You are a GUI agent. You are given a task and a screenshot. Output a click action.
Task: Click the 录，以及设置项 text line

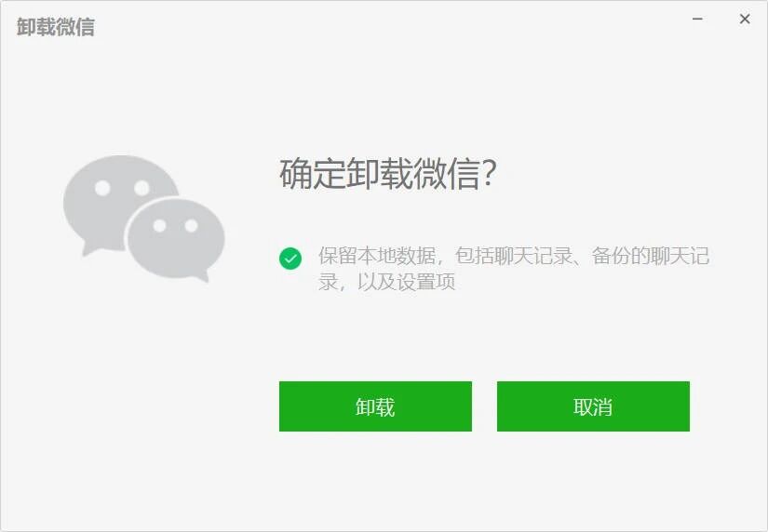(x=387, y=282)
